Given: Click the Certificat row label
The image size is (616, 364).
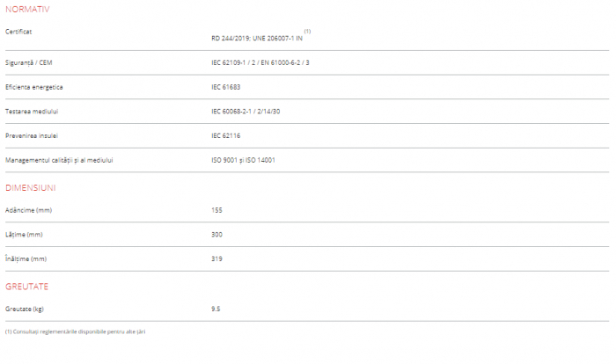Looking at the screenshot, I should click(x=19, y=32).
